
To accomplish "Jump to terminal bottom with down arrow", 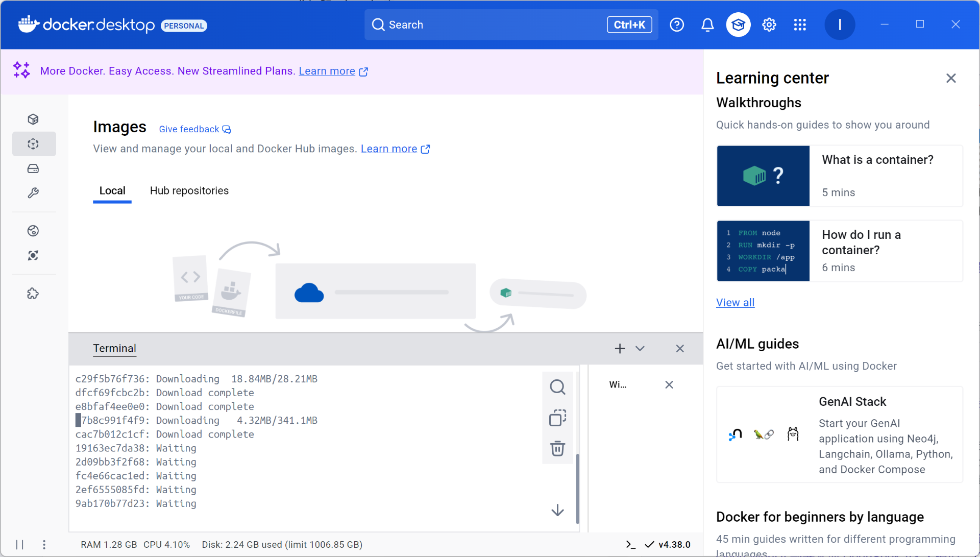I will (x=557, y=510).
